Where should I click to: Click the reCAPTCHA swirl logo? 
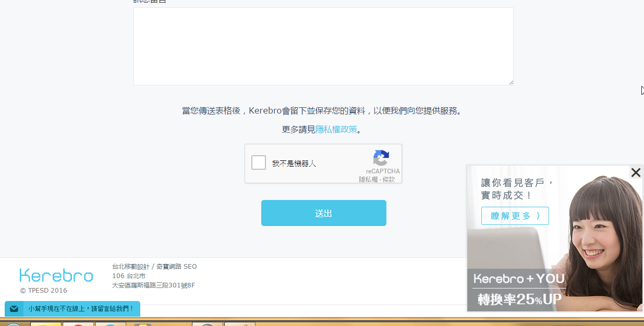[381, 158]
